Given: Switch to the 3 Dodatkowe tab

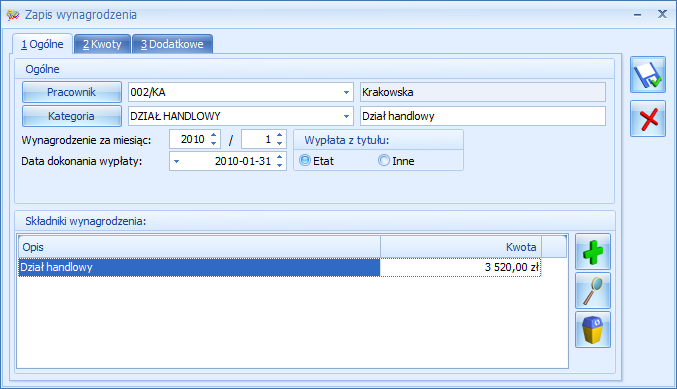Looking at the screenshot, I should coord(172,44).
